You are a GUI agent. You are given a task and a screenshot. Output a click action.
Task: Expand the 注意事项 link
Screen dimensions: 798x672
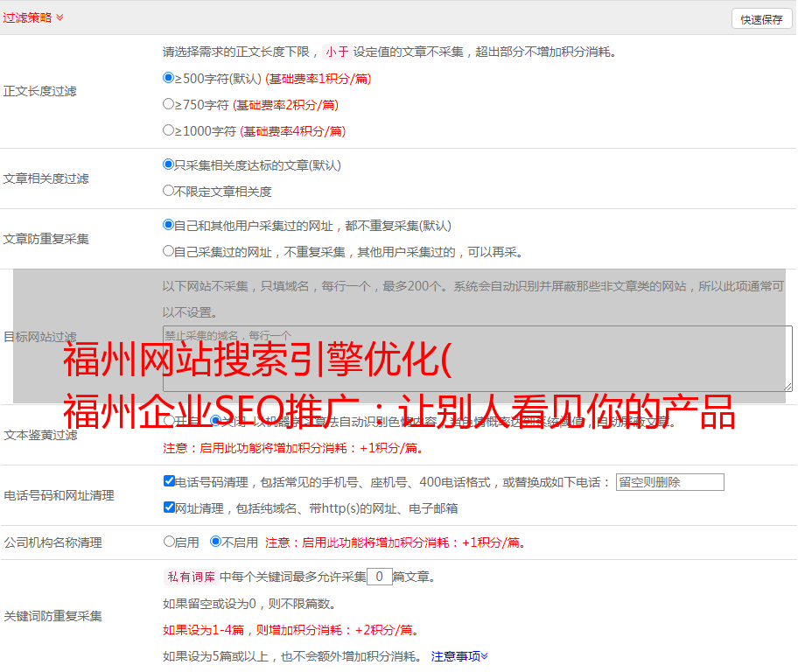point(459,656)
